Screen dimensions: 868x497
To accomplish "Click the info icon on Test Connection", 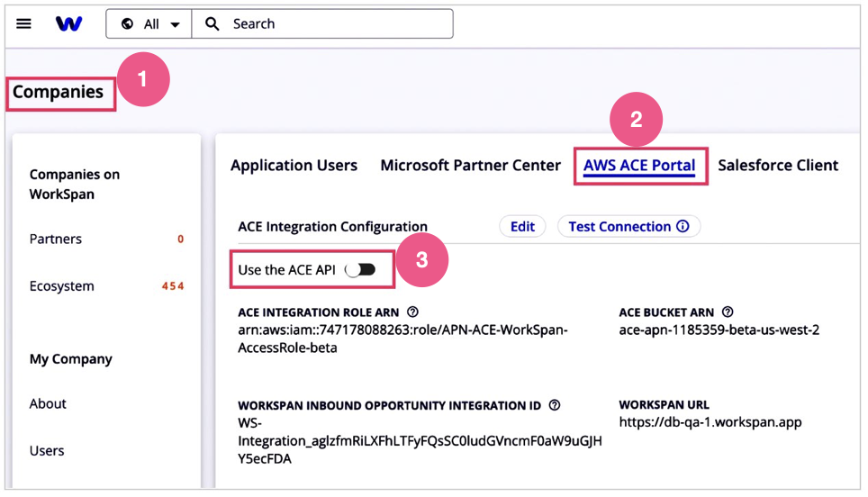I will point(683,226).
